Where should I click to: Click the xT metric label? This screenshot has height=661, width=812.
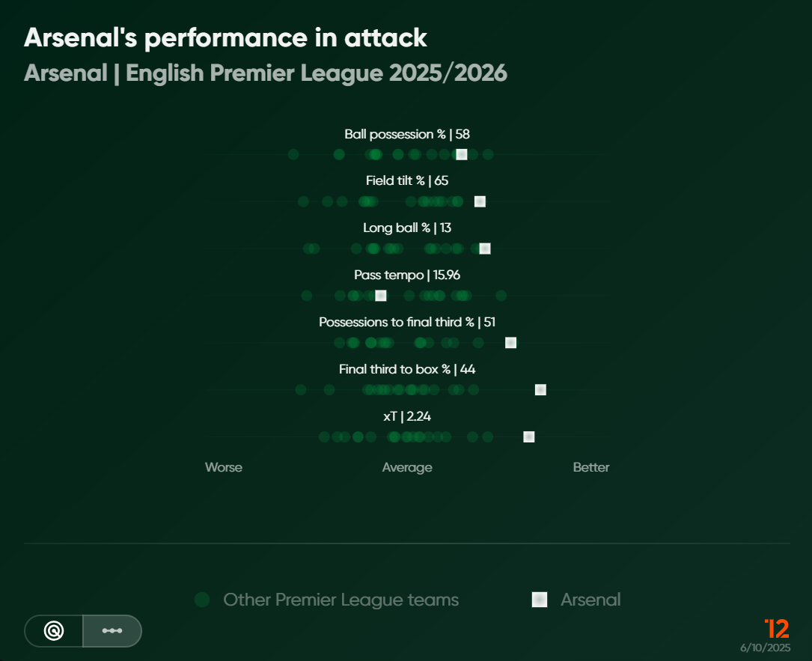pos(407,416)
